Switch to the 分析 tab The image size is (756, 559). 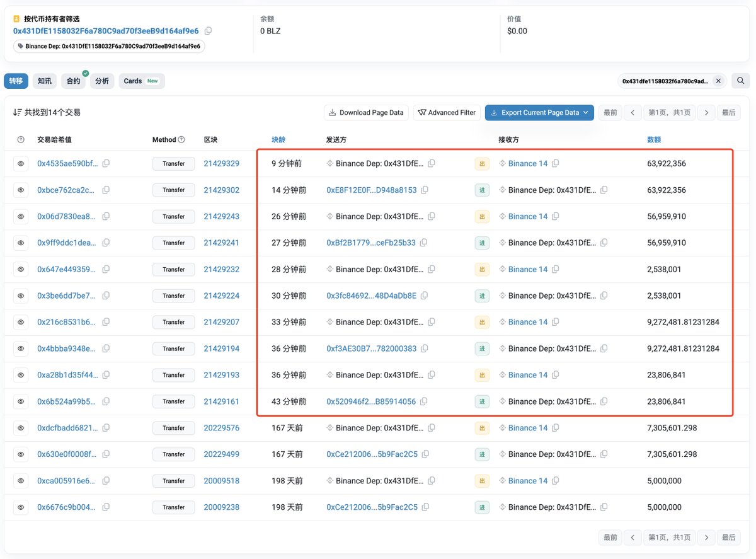point(102,81)
